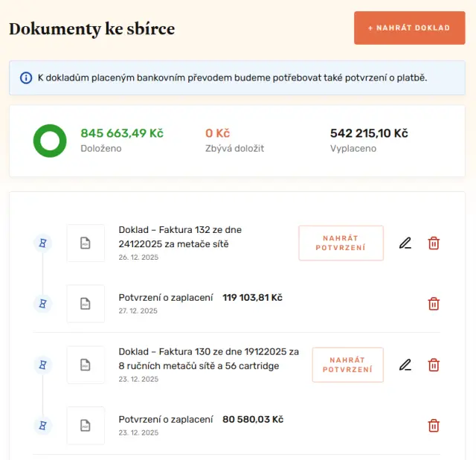Click hourglass status icon for 80 580,03 Kč payment
Screen dimensions: 476x460
point(43,426)
